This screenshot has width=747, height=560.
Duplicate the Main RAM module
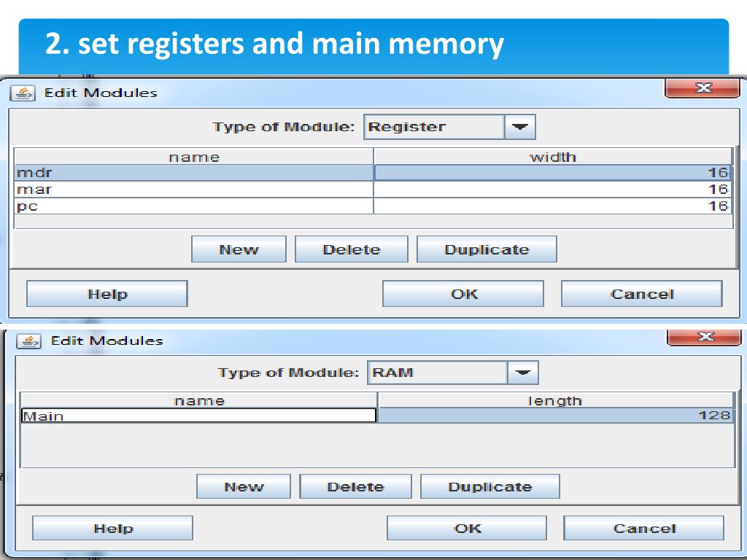[489, 487]
